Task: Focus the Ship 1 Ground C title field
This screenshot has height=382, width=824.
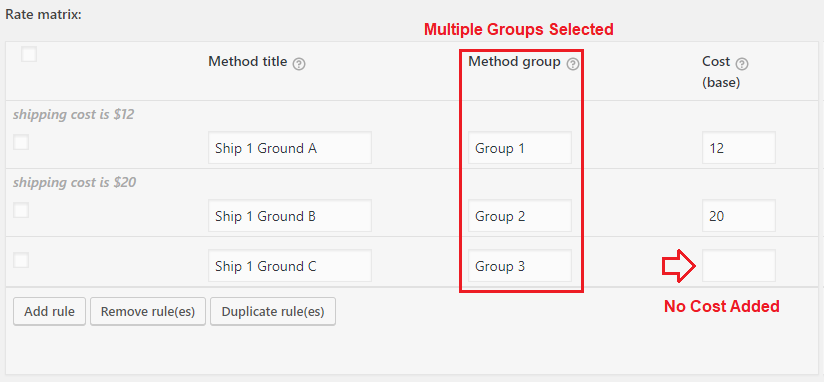Action: [290, 266]
